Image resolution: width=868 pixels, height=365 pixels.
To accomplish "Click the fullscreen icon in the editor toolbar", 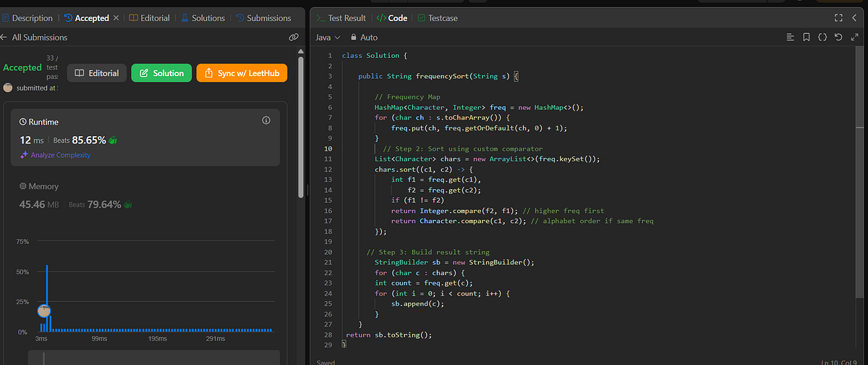I will pos(854,37).
